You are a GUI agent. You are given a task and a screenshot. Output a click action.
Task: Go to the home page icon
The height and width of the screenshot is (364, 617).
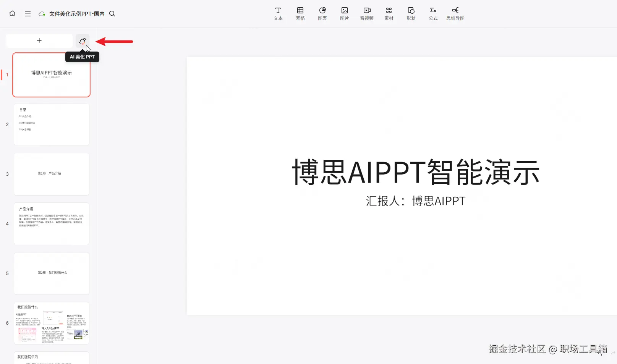pyautogui.click(x=12, y=13)
